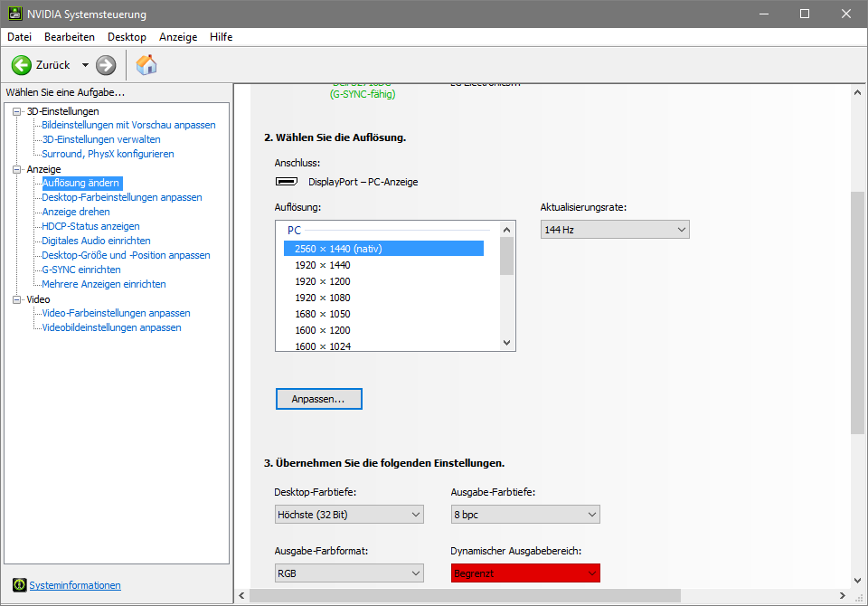Viewport: 868px width, 606px height.
Task: Open Desktop-Farbeinstellungen anpassen
Action: [122, 197]
